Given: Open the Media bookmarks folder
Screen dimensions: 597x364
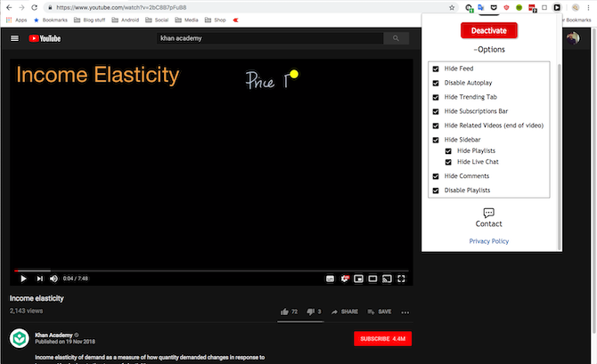Looking at the screenshot, I should pyautogui.click(x=186, y=20).
